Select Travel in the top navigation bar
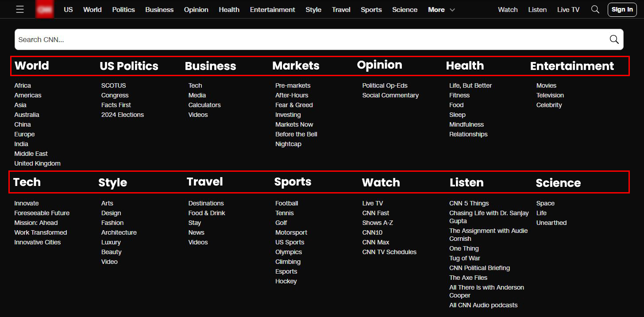 341,9
